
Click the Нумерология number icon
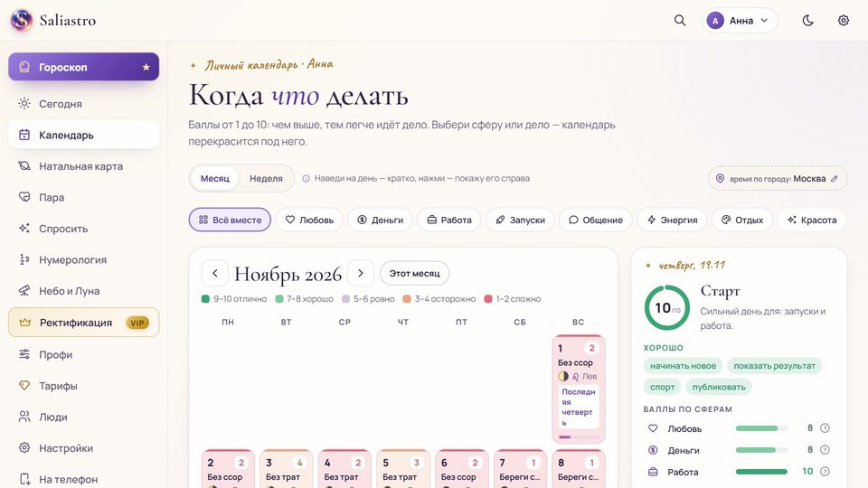click(24, 259)
